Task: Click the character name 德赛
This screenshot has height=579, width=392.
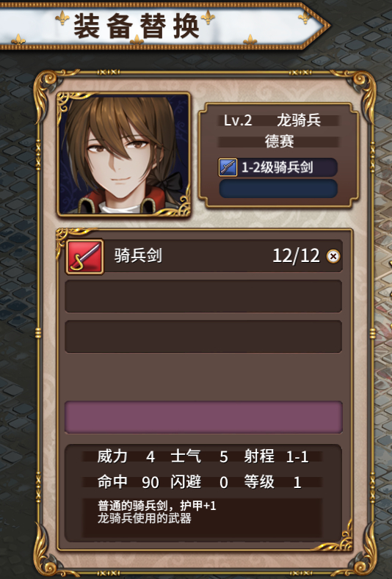Action: point(279,141)
